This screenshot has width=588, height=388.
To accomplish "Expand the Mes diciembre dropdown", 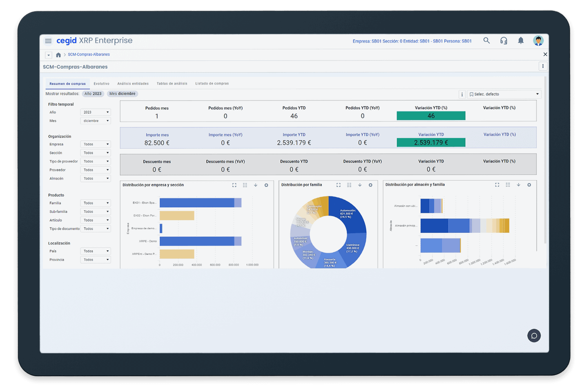I will pos(96,121).
